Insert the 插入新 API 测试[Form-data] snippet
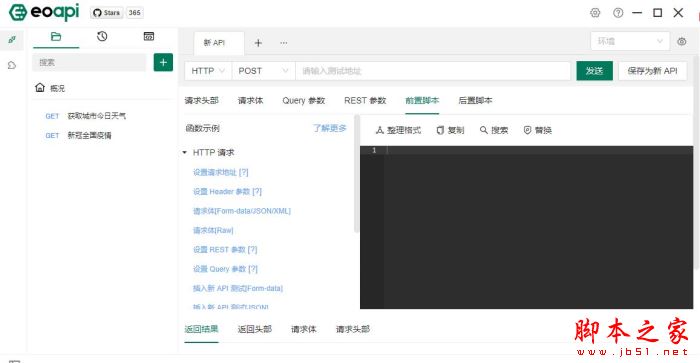 (x=238, y=288)
